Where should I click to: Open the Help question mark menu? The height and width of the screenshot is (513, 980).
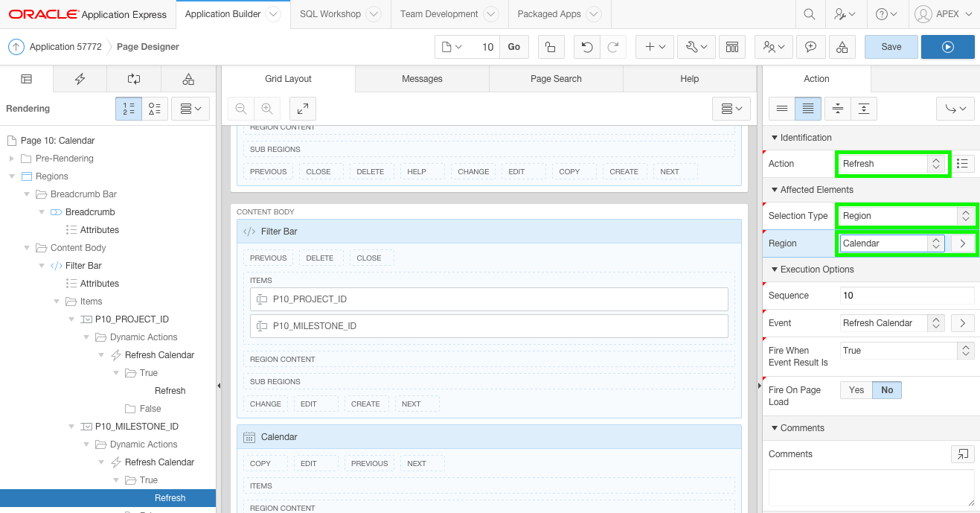point(886,14)
